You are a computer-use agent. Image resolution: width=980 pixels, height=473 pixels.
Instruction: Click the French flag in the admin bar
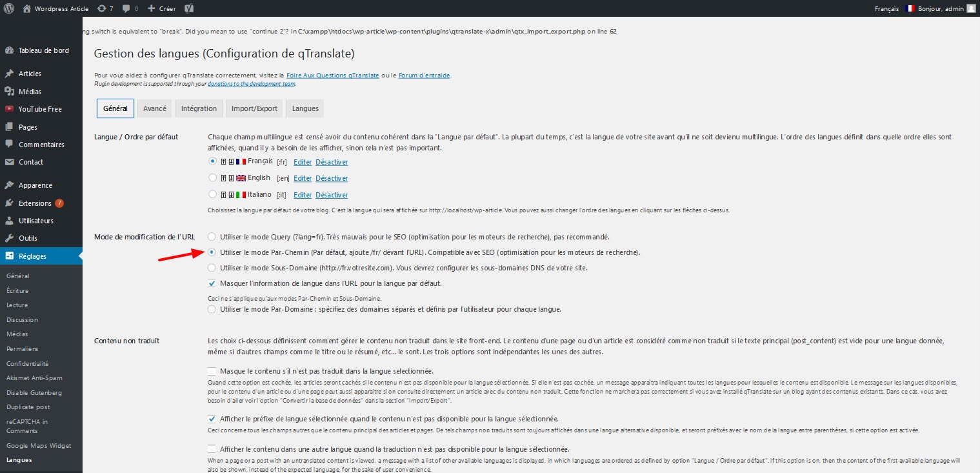[x=910, y=8]
